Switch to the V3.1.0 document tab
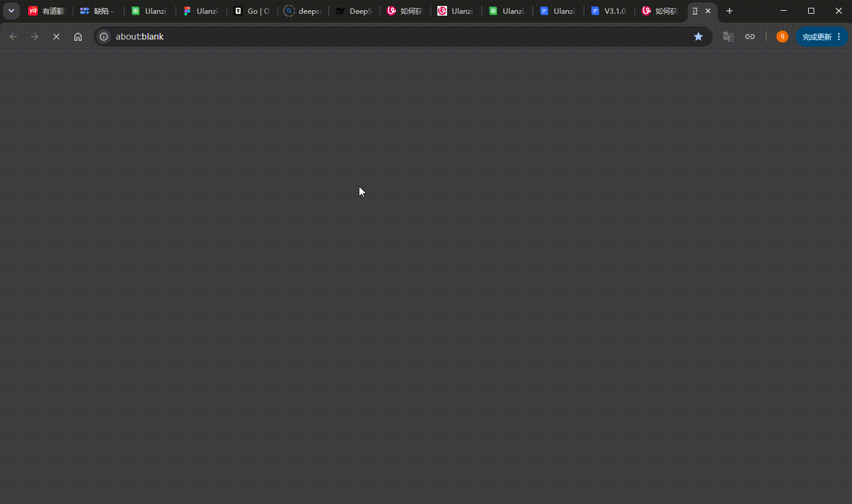The width and height of the screenshot is (852, 504). (x=608, y=11)
